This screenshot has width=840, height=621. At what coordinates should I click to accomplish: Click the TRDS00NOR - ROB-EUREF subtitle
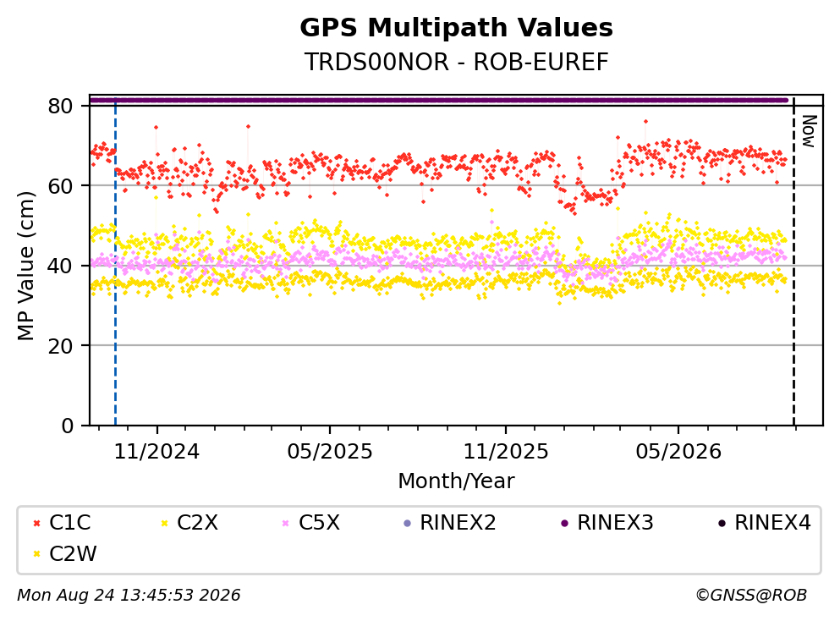[x=457, y=62]
